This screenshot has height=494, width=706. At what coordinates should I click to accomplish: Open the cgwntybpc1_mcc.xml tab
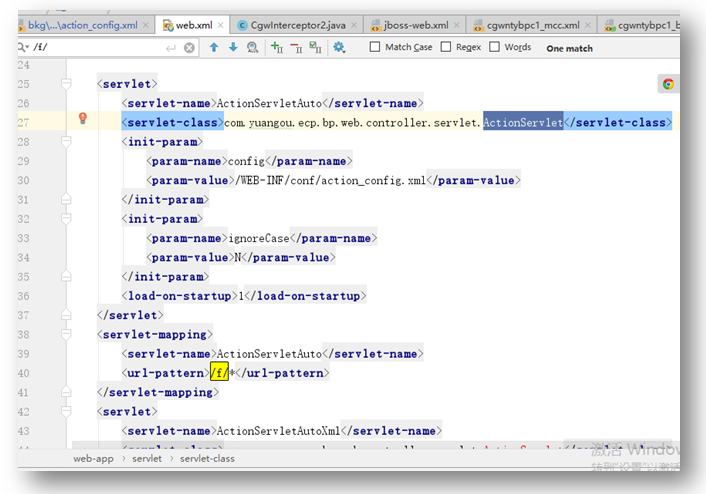tap(533, 25)
